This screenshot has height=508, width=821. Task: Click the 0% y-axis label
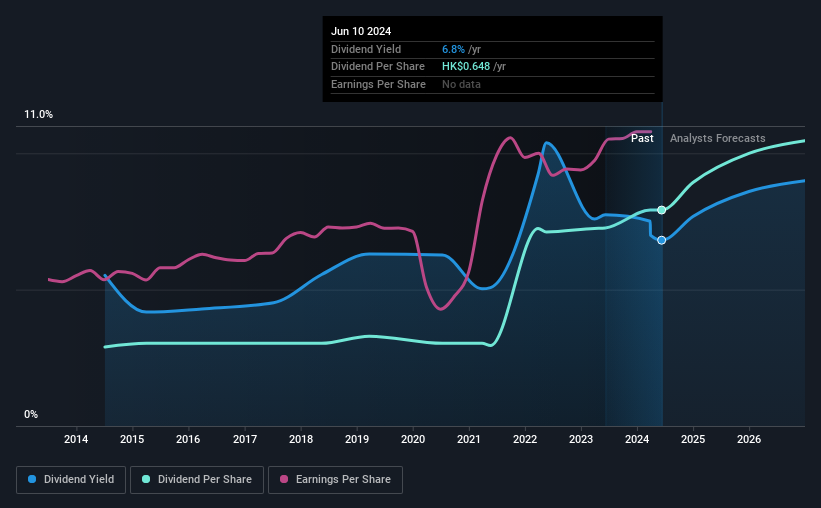(x=31, y=414)
